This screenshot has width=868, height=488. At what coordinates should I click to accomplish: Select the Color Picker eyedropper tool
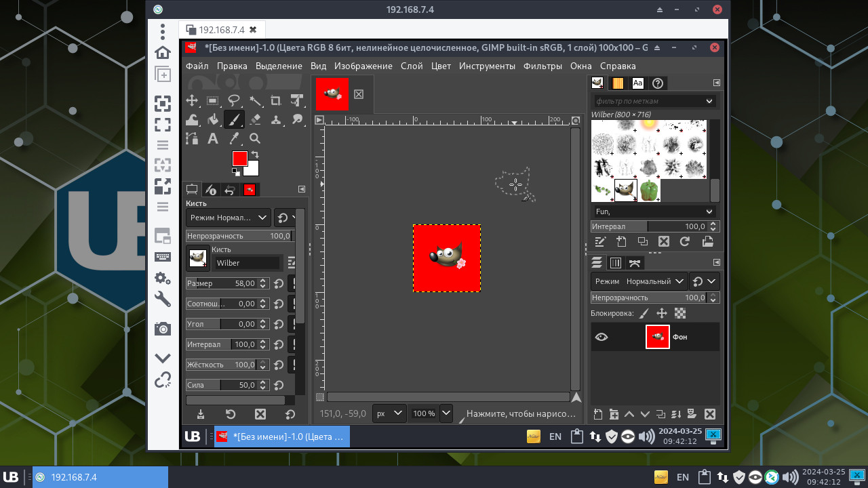coord(234,138)
